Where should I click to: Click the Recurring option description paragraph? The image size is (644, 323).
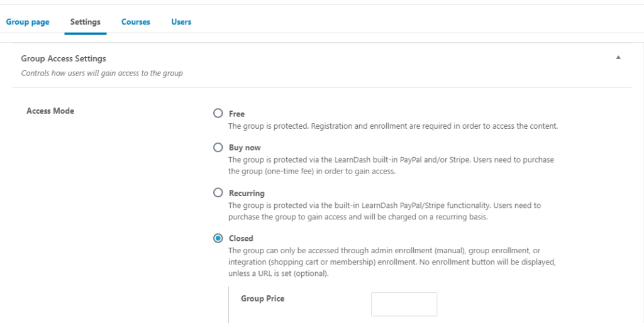point(384,211)
